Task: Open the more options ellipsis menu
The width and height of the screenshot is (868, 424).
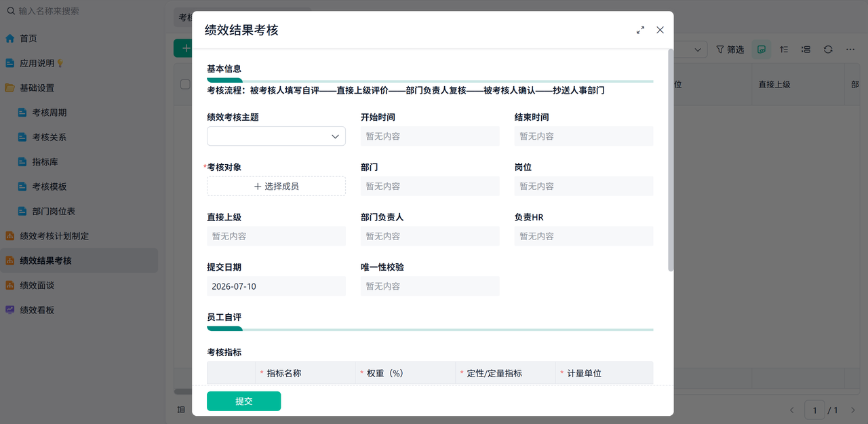Action: coord(850,50)
